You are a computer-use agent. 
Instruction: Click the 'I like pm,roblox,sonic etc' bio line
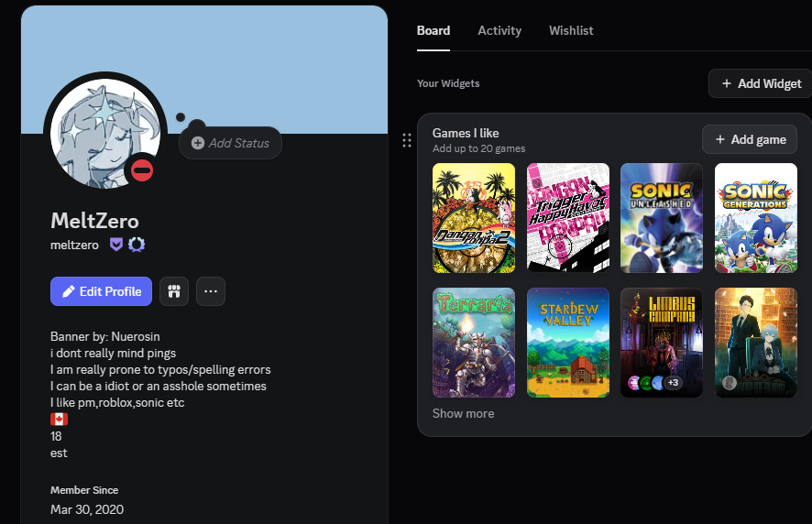coord(117,403)
